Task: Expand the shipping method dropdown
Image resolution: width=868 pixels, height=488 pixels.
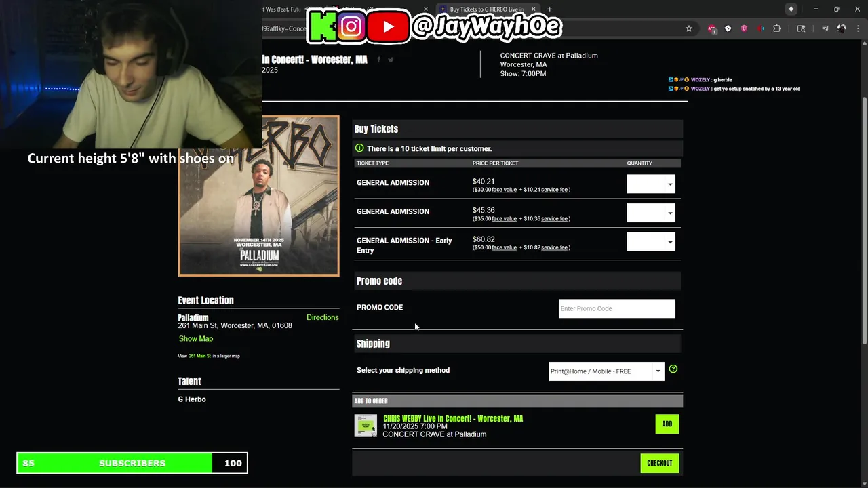Action: click(606, 371)
